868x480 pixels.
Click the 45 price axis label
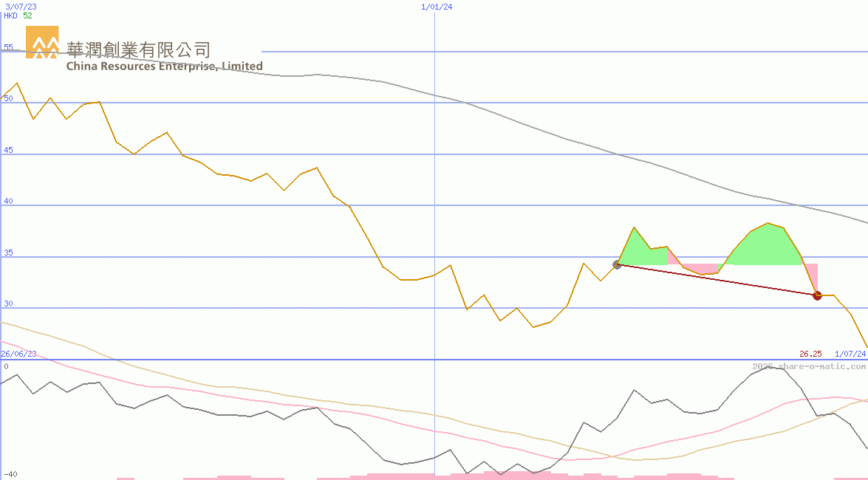8,150
